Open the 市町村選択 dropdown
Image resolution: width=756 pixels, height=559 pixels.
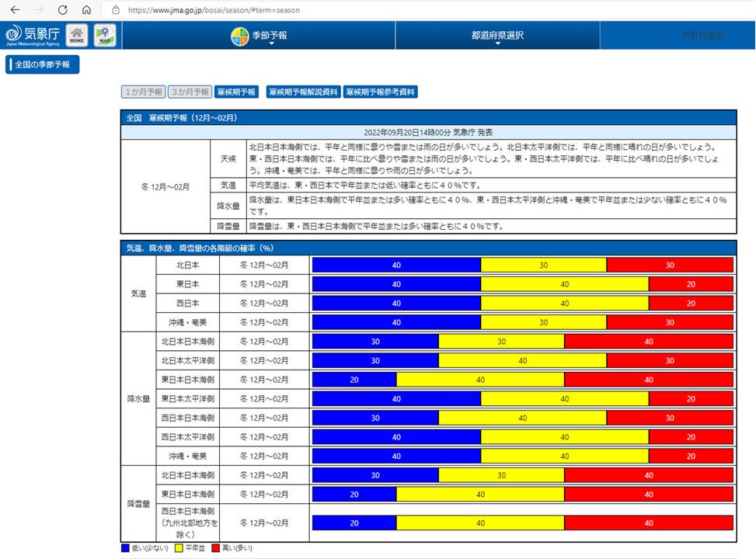702,36
